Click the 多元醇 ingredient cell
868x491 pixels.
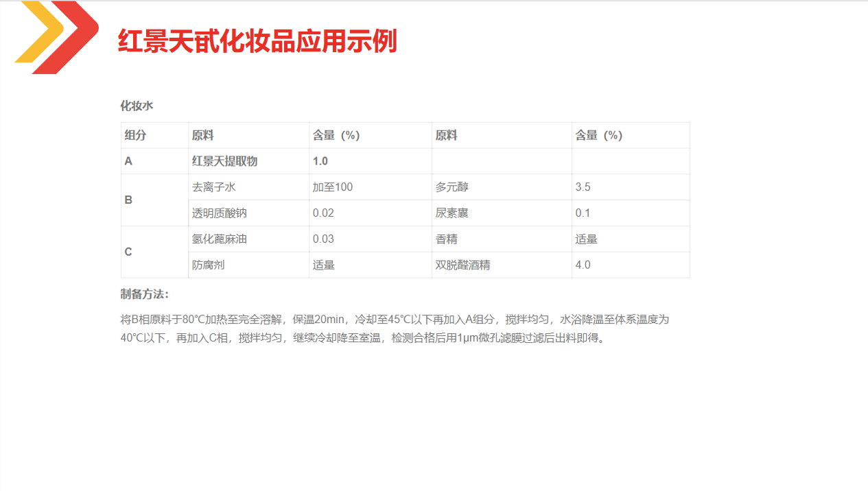(x=452, y=187)
